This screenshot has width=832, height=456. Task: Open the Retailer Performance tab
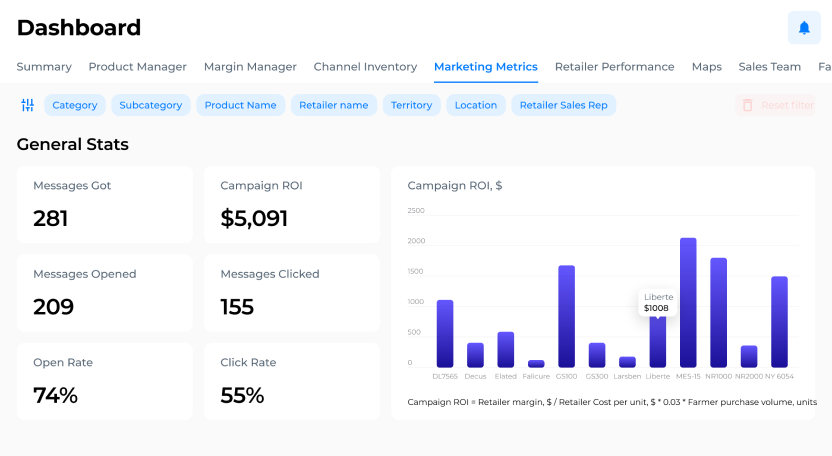point(614,67)
